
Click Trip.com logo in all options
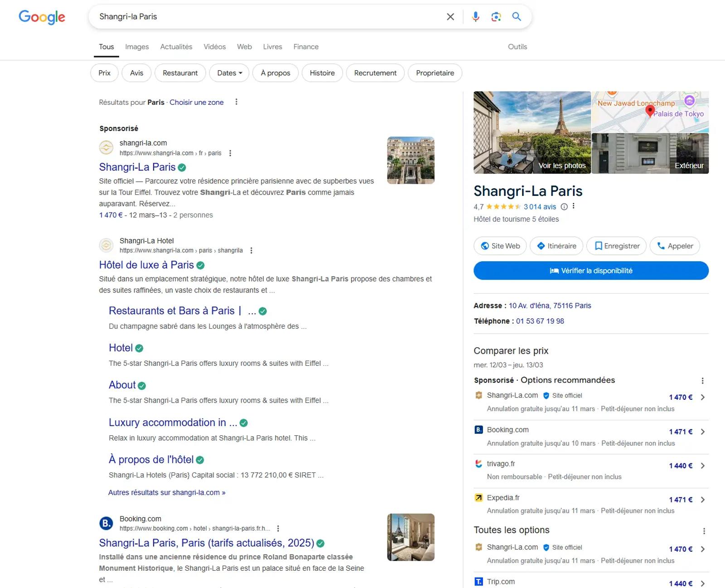pos(478,582)
